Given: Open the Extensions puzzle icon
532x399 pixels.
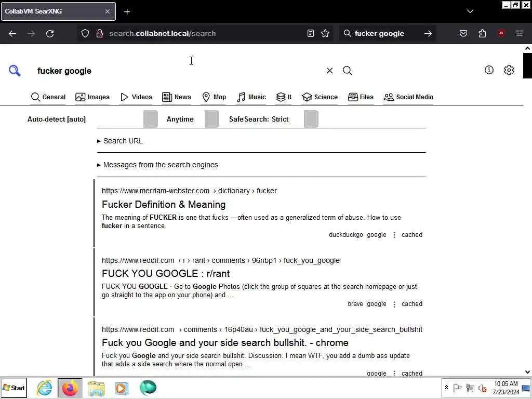Looking at the screenshot, I should tap(482, 33).
